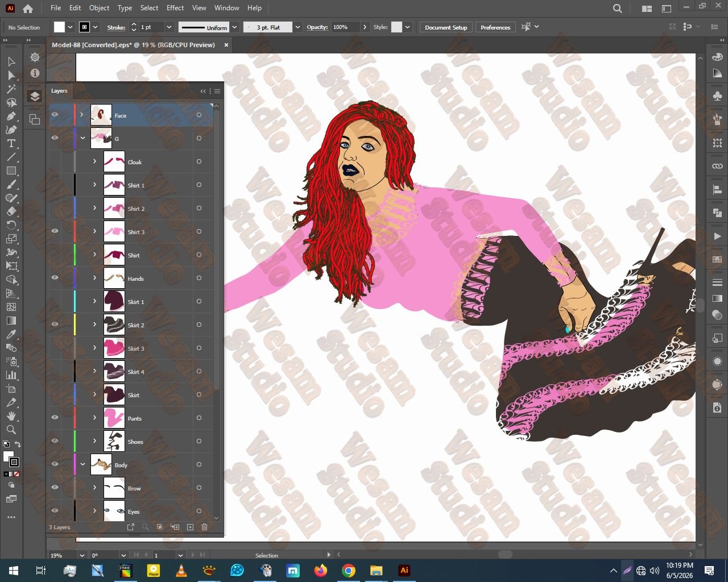
Task: Select the Pen tool
Action: click(11, 116)
